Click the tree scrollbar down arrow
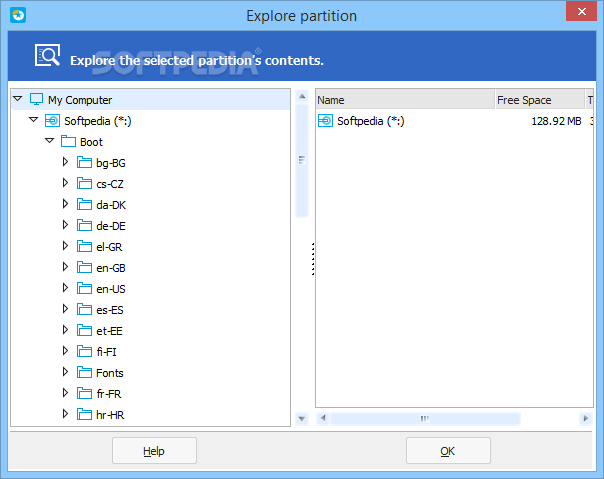Image resolution: width=604 pixels, height=479 pixels. pyautogui.click(x=302, y=418)
